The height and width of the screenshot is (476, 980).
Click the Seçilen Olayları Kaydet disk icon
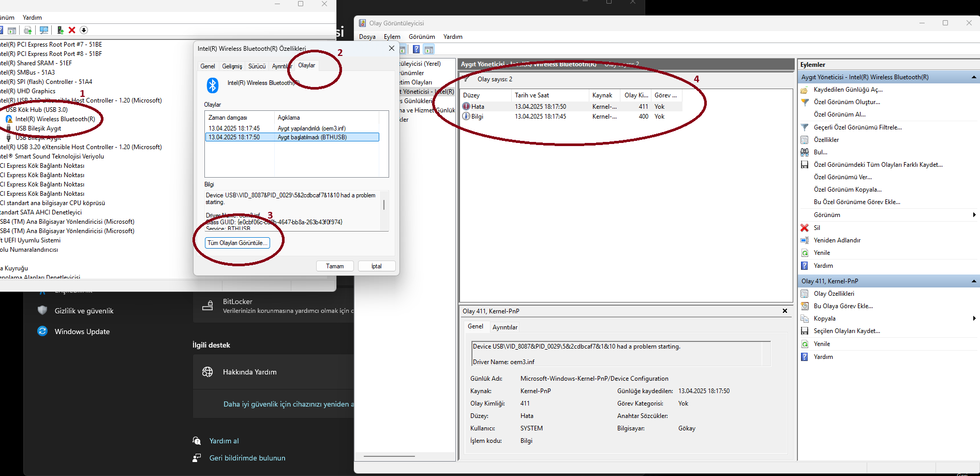(805, 331)
